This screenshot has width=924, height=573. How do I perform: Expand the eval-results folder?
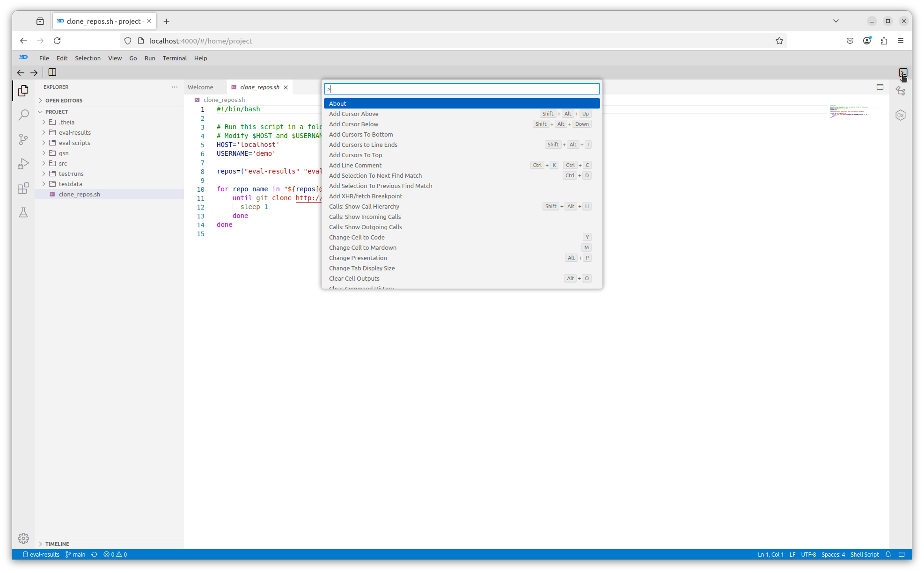[x=44, y=132]
